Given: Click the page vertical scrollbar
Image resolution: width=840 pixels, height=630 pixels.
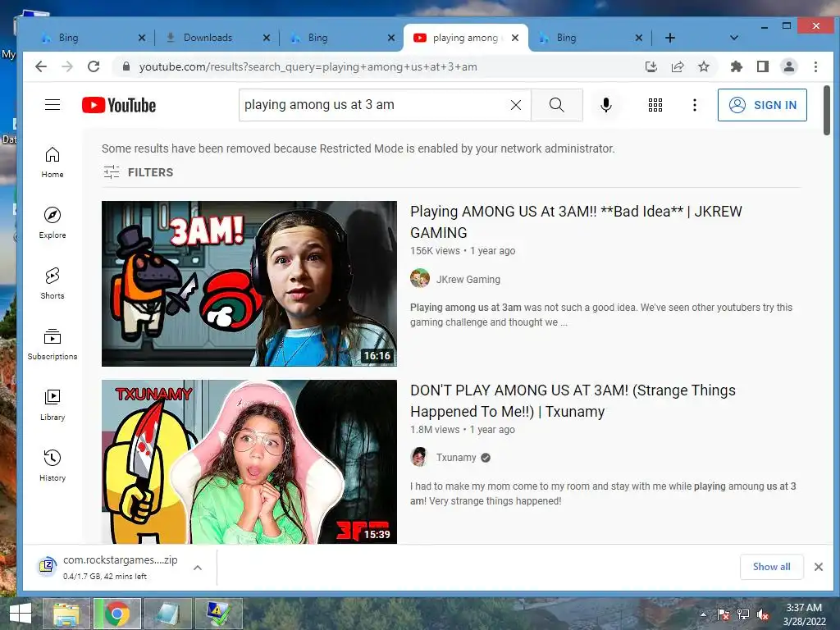Looking at the screenshot, I should click(827, 111).
